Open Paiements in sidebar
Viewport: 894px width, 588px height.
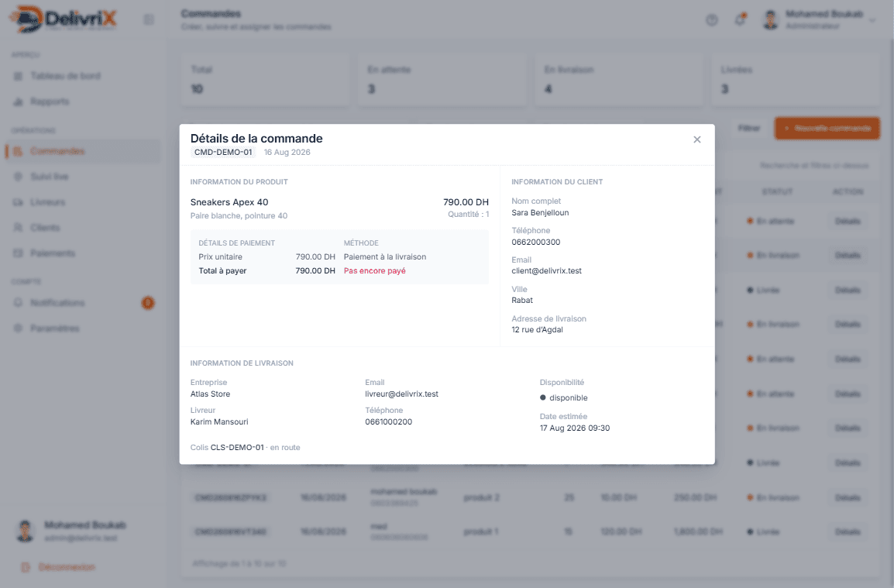pyautogui.click(x=53, y=253)
